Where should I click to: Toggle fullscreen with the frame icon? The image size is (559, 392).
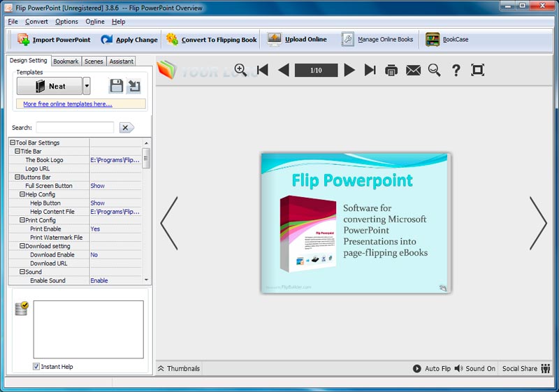(x=477, y=70)
